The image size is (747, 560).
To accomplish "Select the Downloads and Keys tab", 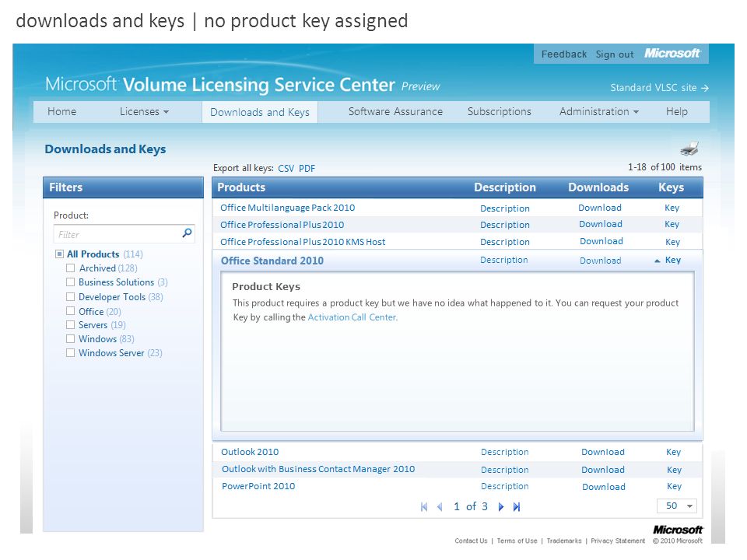I will coord(260,112).
